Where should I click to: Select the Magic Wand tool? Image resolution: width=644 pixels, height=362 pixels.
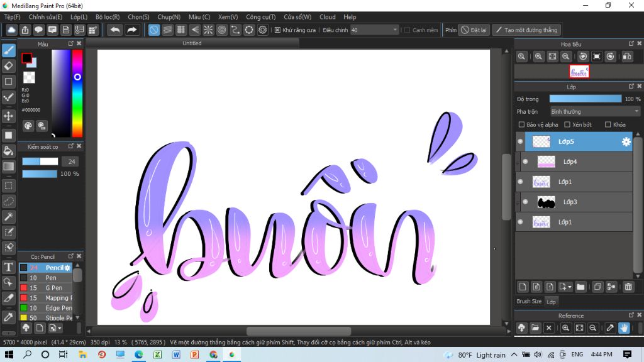(x=9, y=216)
